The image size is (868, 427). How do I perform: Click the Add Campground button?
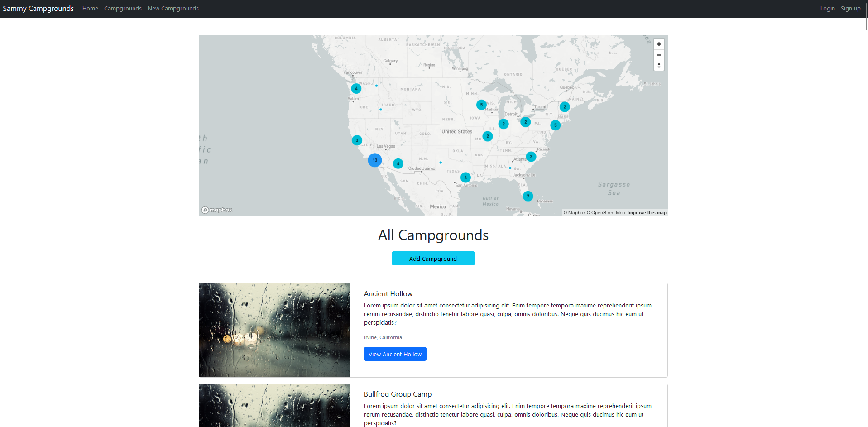pos(433,258)
